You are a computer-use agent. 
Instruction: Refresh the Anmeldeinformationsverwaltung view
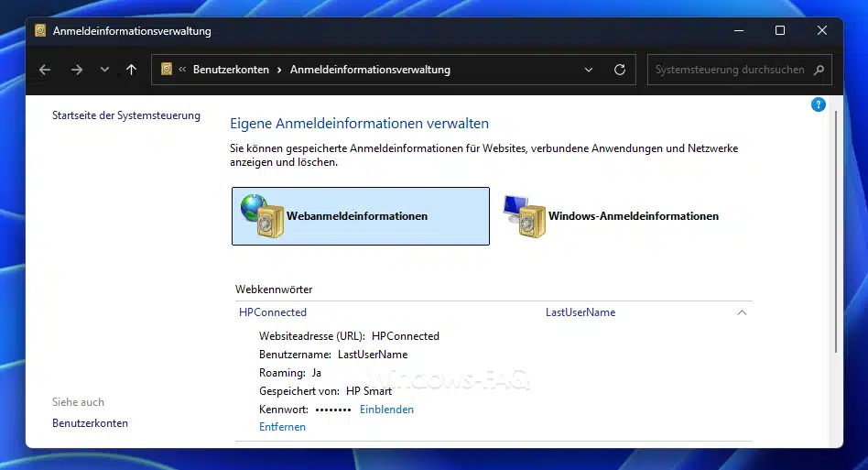pos(620,70)
